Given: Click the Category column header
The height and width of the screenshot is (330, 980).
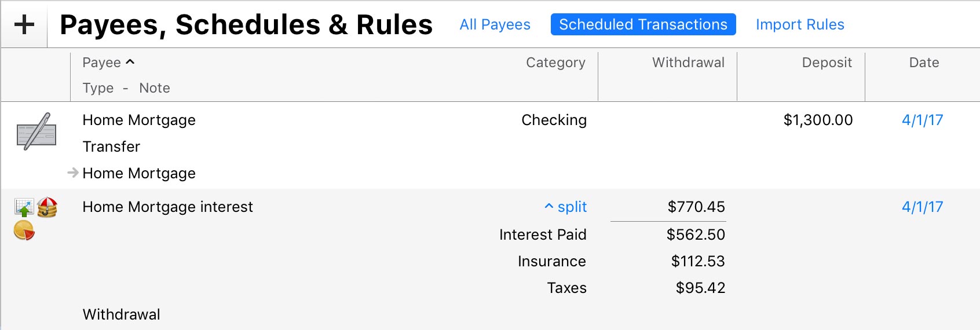Looking at the screenshot, I should pos(555,63).
